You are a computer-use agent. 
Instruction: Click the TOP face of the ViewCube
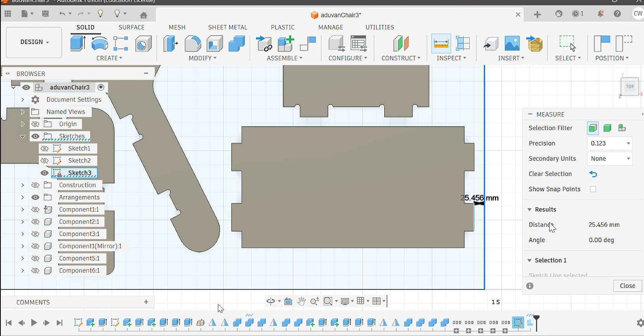pos(630,87)
